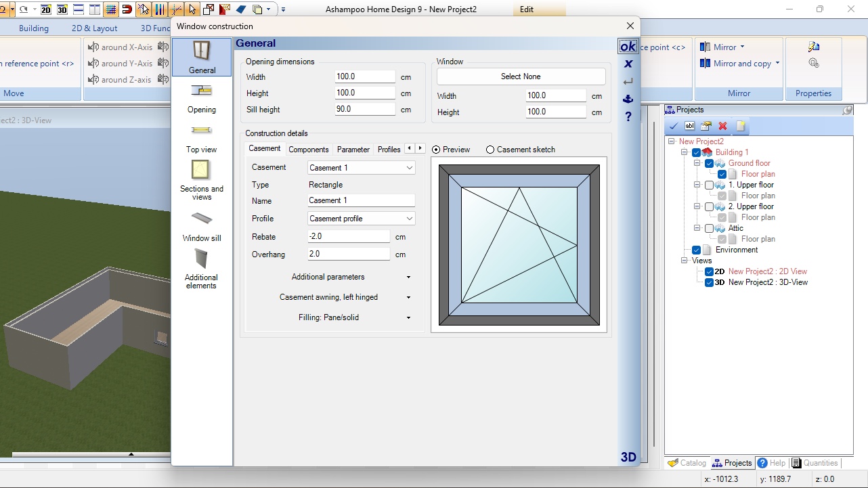Open Additional elements section

[201, 259]
